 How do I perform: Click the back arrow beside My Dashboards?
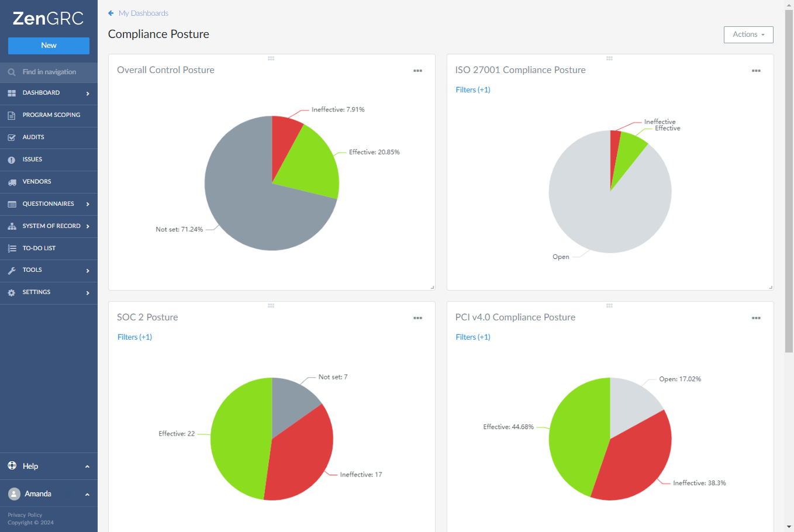(x=111, y=13)
